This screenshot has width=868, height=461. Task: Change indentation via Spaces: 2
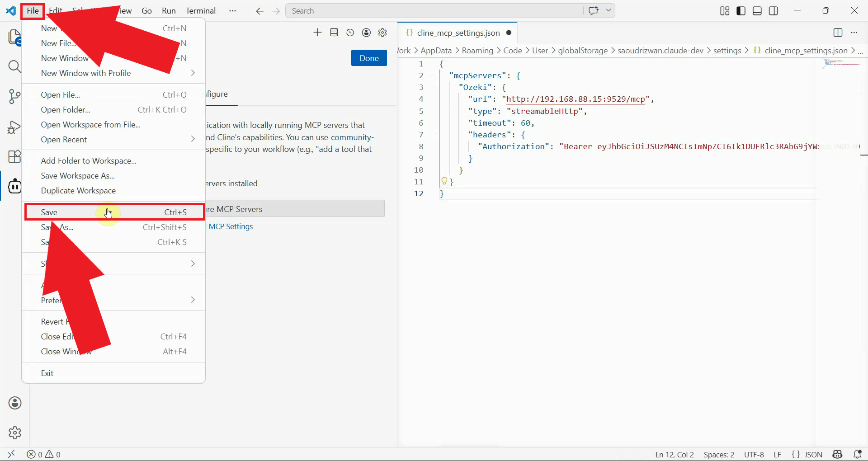(x=719, y=454)
